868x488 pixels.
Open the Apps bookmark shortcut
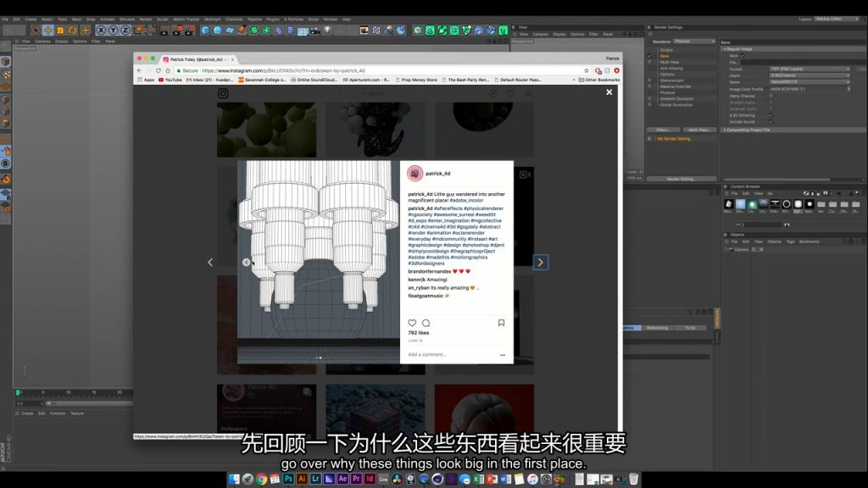point(146,80)
